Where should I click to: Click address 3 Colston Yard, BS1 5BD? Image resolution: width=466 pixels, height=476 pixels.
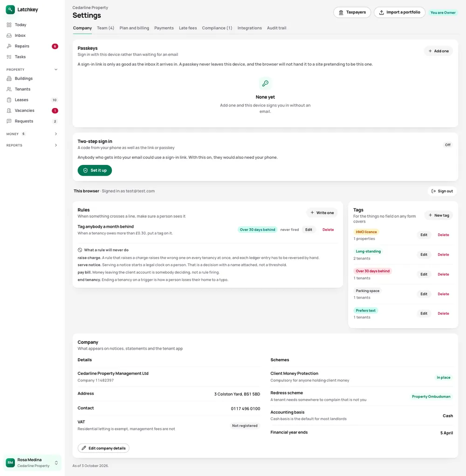coord(237,394)
